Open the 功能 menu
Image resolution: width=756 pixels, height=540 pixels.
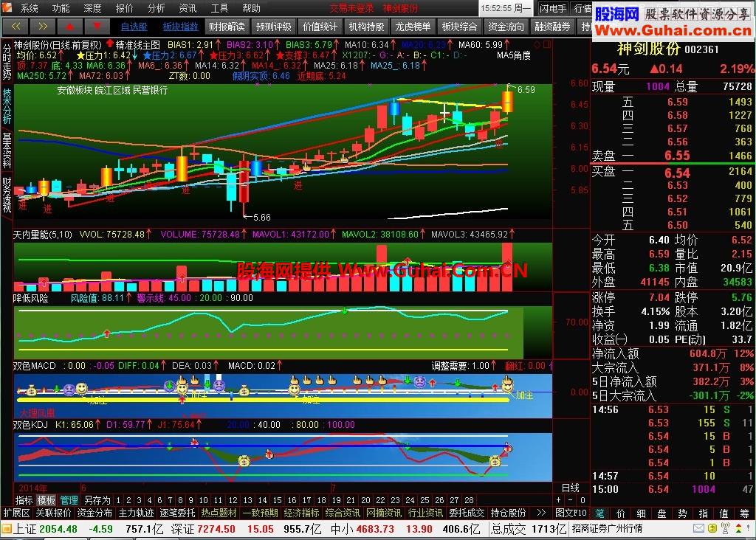tap(61, 7)
